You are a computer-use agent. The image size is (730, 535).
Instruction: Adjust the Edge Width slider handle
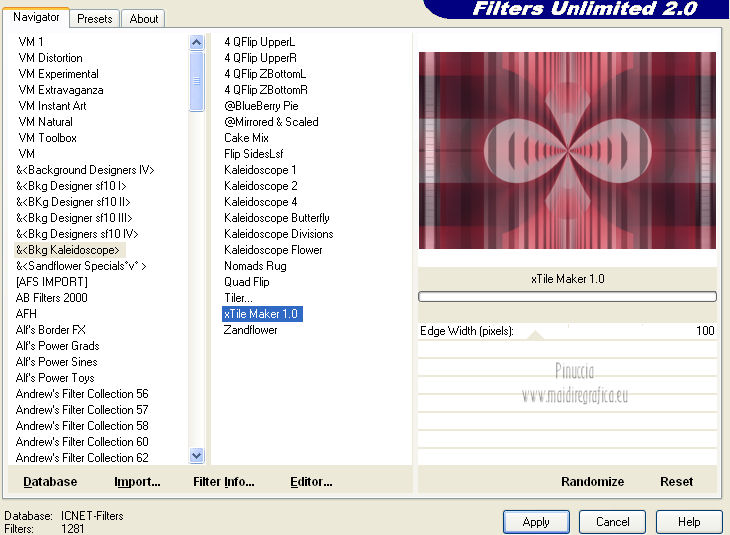point(535,335)
